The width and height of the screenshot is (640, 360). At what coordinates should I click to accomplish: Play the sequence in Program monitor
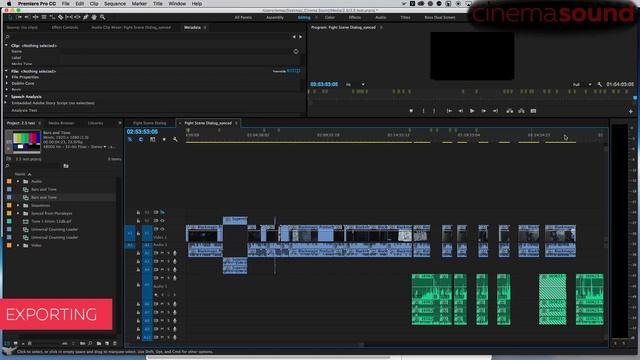tap(472, 111)
